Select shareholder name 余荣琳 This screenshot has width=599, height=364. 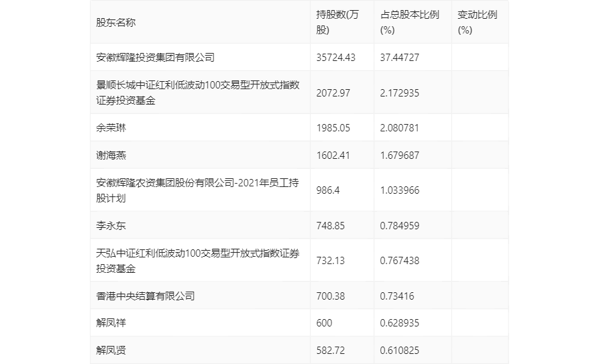click(111, 127)
